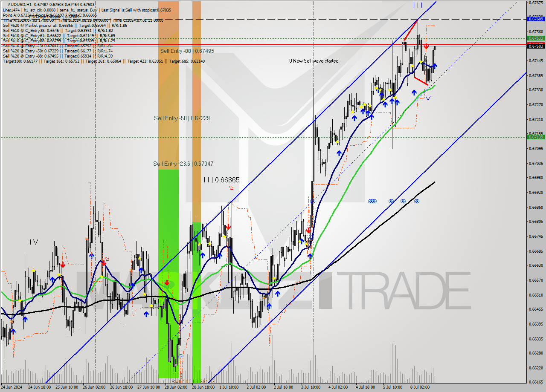Click the 'Sell %10 @ C_Entry38: 0.6646' line

(x=58, y=31)
